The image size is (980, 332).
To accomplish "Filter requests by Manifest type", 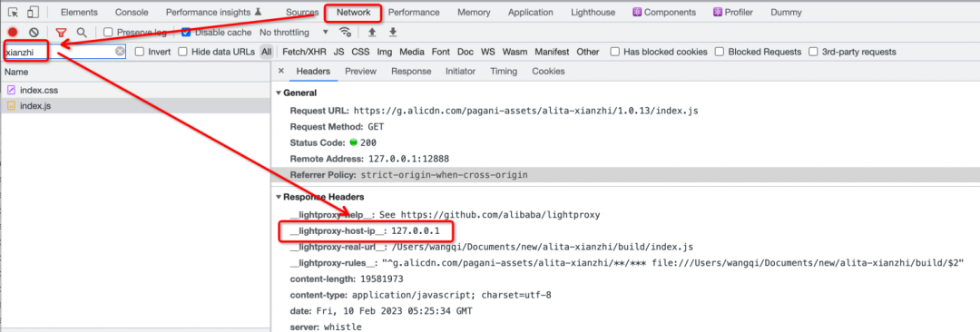I will [552, 52].
